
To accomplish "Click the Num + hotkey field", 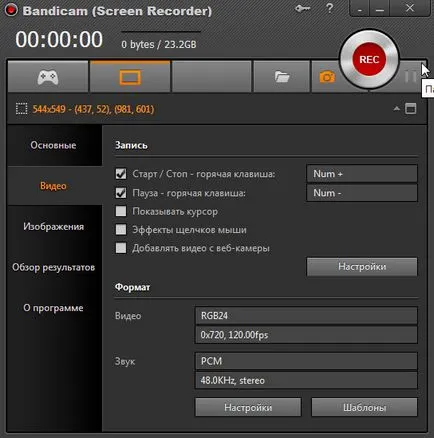I will (362, 174).
